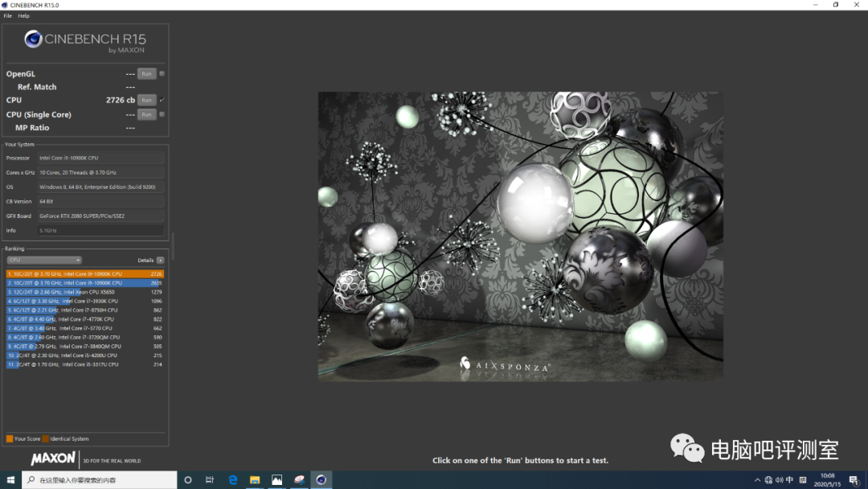The image size is (868, 489).
Task: Open the Help menu
Action: pos(24,16)
